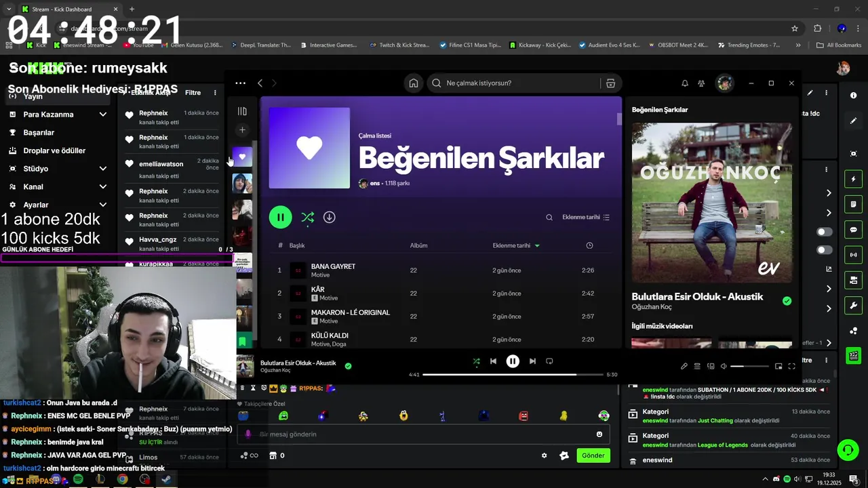Open the Spotify play queue icon
Image resolution: width=868 pixels, height=488 pixels.
pos(697,366)
